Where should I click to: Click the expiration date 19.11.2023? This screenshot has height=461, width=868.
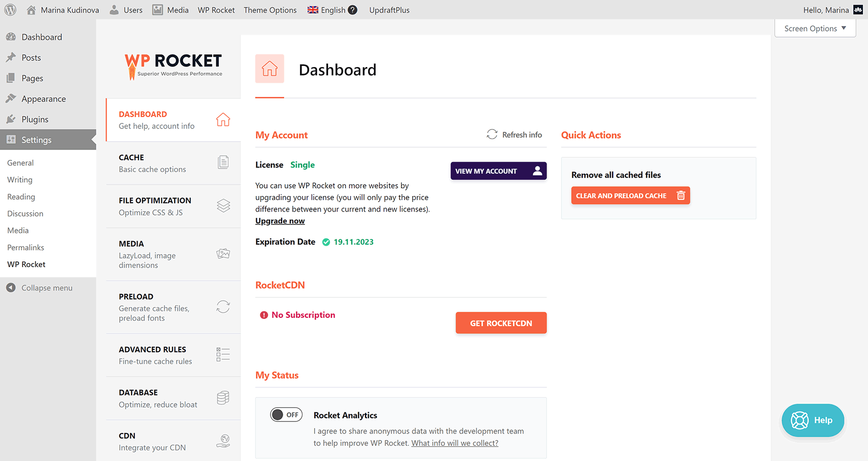click(353, 242)
